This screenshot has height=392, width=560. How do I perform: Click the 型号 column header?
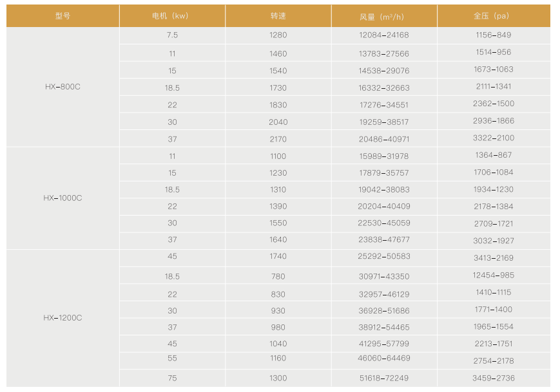[63, 16]
